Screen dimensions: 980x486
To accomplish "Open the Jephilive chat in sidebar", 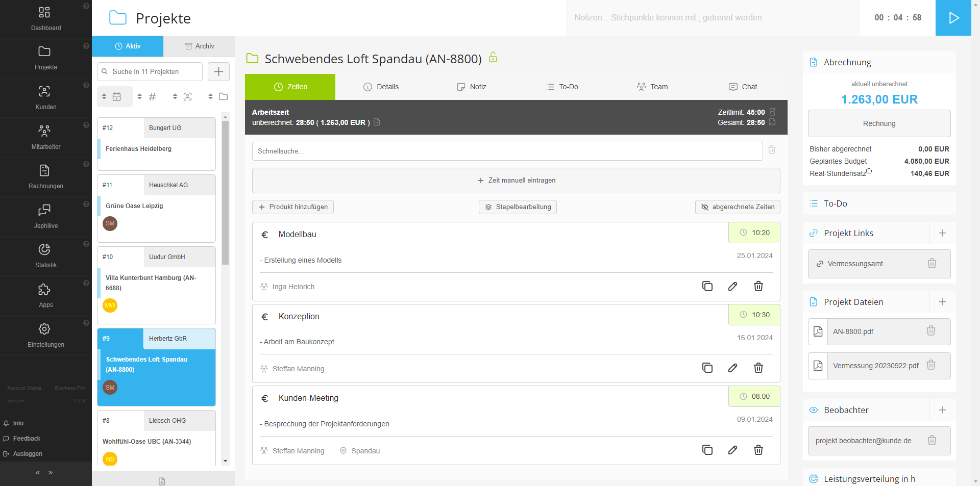I will coord(45,216).
